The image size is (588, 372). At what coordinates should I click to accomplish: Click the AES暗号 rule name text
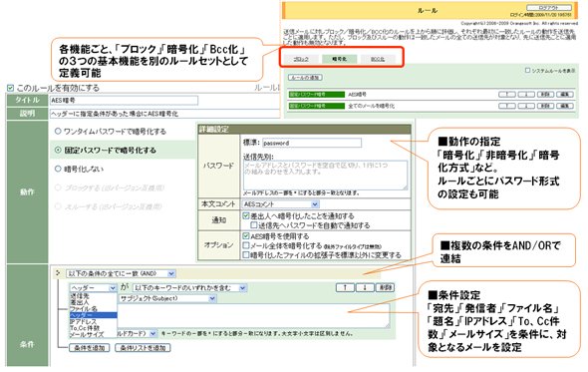click(x=357, y=94)
